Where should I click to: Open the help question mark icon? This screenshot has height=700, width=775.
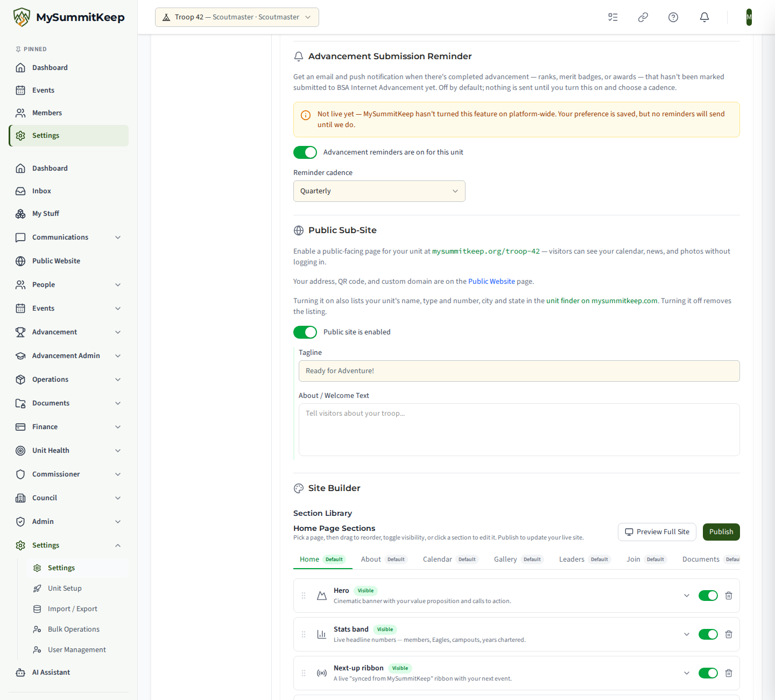tap(673, 17)
